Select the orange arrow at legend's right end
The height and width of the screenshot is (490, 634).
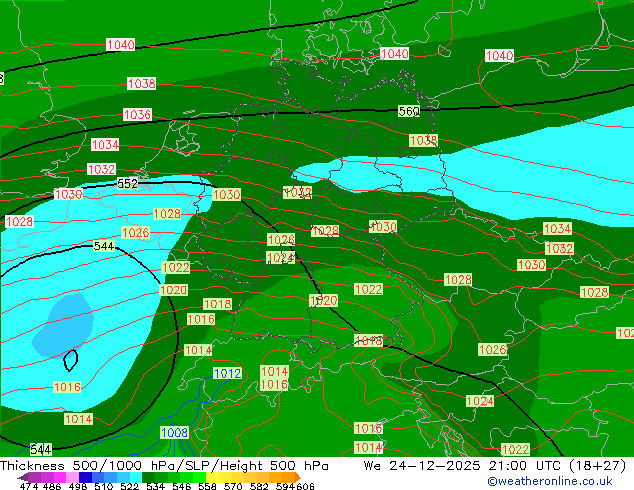point(298,477)
